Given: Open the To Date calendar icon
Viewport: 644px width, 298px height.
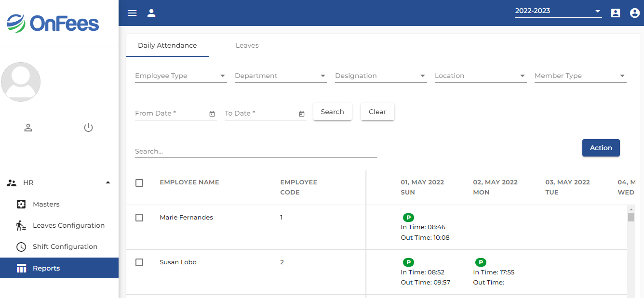Looking at the screenshot, I should tap(302, 114).
